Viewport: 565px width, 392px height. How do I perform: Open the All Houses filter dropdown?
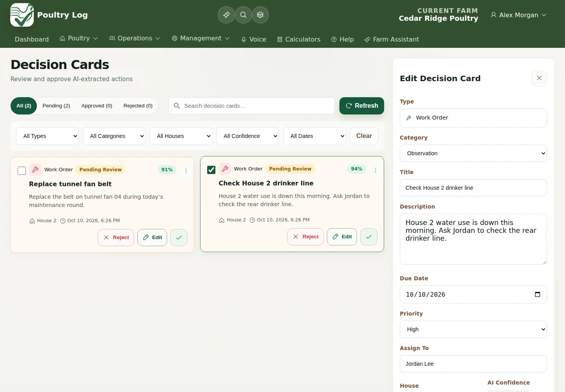click(181, 136)
